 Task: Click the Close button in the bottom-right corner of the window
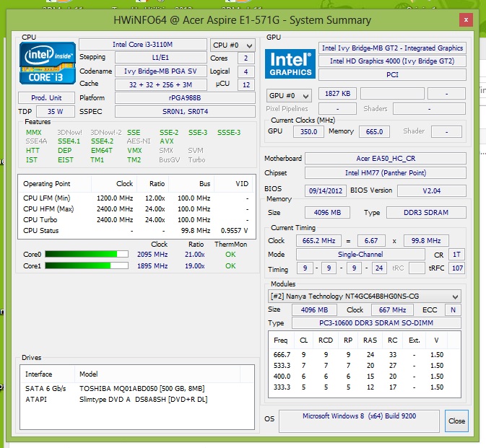456,421
